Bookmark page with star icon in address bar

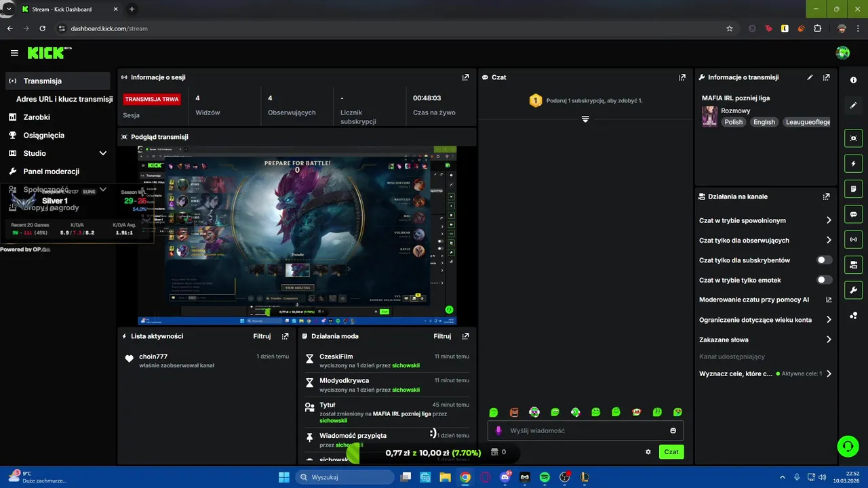730,28
